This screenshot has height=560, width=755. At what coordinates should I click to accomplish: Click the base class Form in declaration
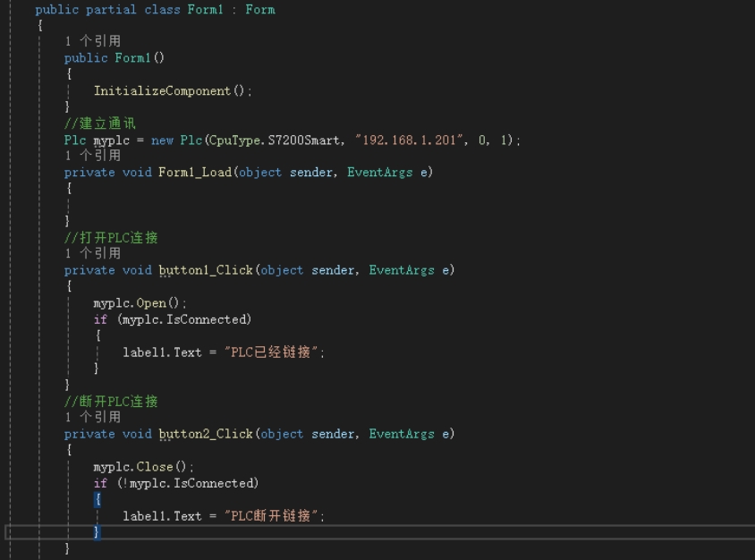pyautogui.click(x=260, y=9)
